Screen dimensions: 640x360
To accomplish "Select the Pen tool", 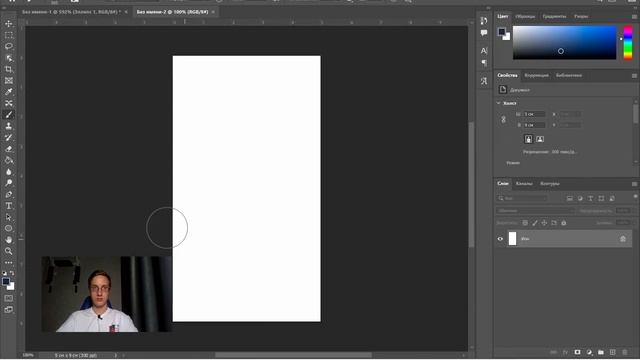I will pos(9,194).
